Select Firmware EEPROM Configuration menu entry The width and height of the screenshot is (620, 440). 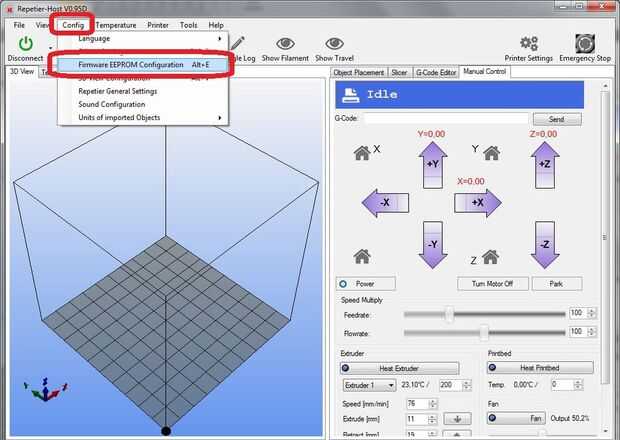(142, 65)
